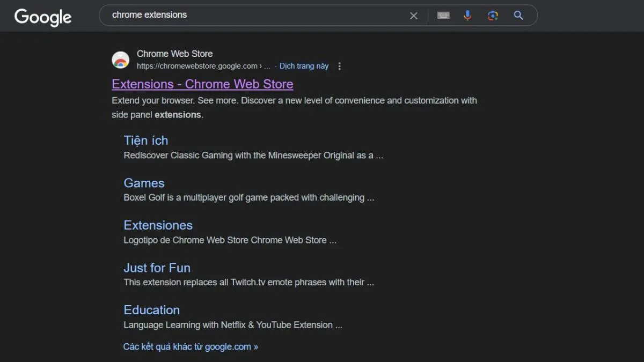Open the Games sitelink
Image resolution: width=644 pixels, height=362 pixels.
(144, 183)
